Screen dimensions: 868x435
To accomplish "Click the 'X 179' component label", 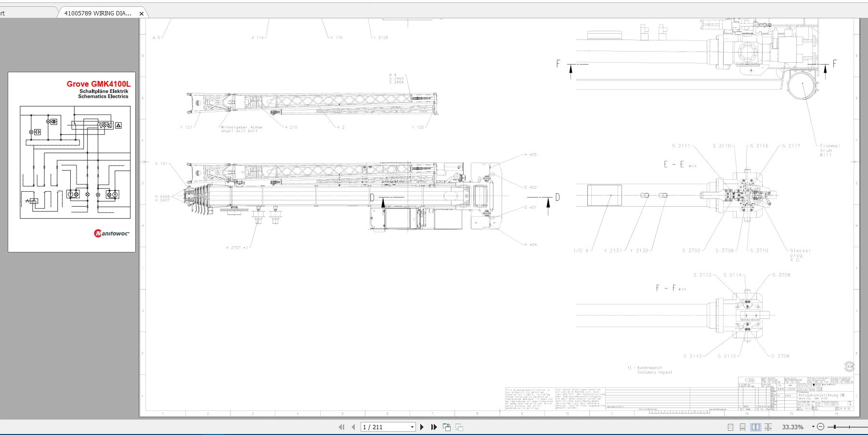I will (x=337, y=38).
